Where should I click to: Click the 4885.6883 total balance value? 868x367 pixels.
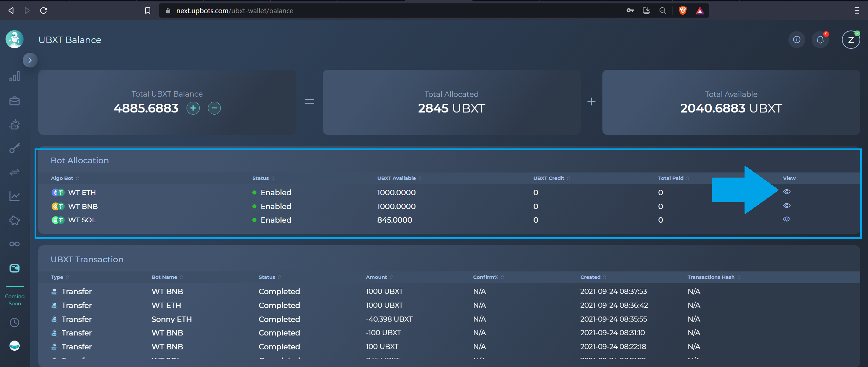click(146, 108)
